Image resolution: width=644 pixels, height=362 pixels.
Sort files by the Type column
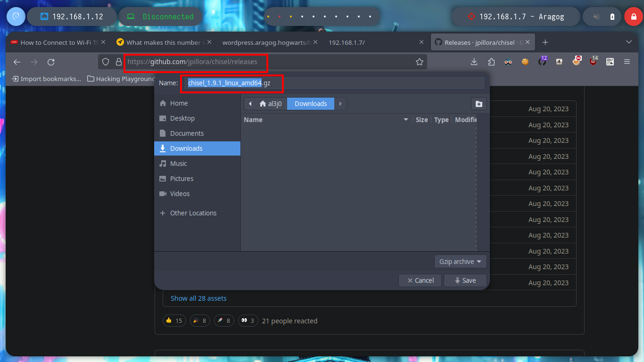441,120
